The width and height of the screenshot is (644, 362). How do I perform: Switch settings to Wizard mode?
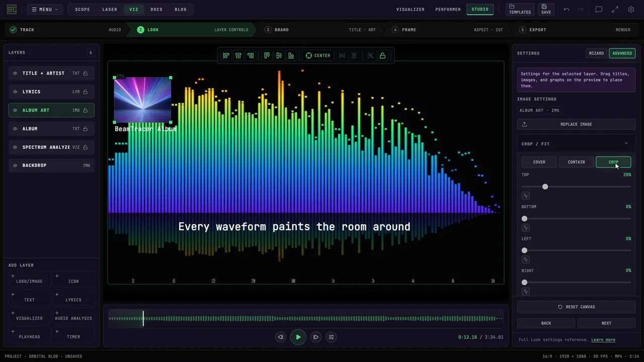tap(596, 53)
